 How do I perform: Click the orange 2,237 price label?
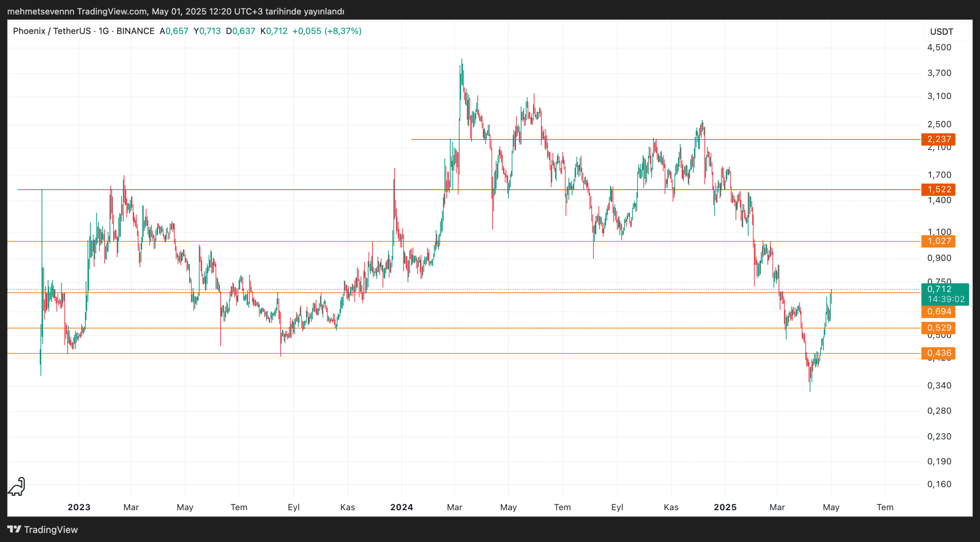click(938, 139)
